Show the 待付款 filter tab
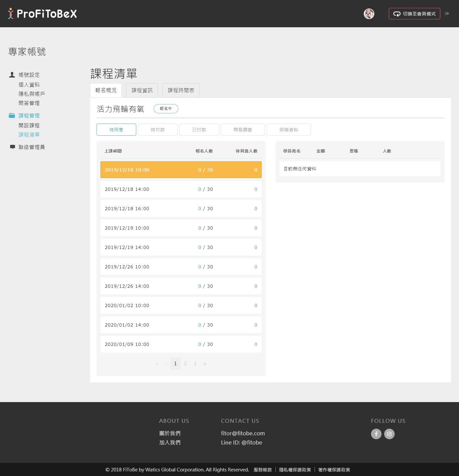 tap(158, 130)
